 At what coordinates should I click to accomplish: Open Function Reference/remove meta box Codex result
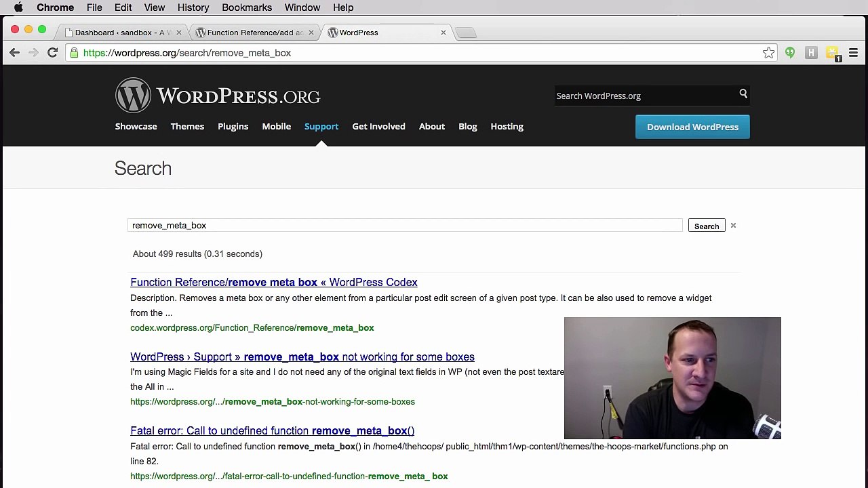[x=274, y=283]
